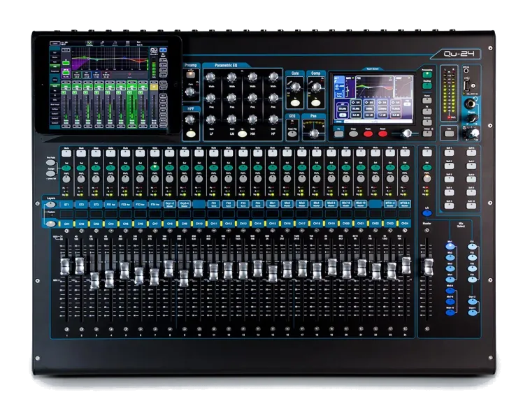The height and width of the screenshot is (420, 530).
Task: Select Mix9-10 in the Mix Select section
Action: pyautogui.click(x=450, y=312)
